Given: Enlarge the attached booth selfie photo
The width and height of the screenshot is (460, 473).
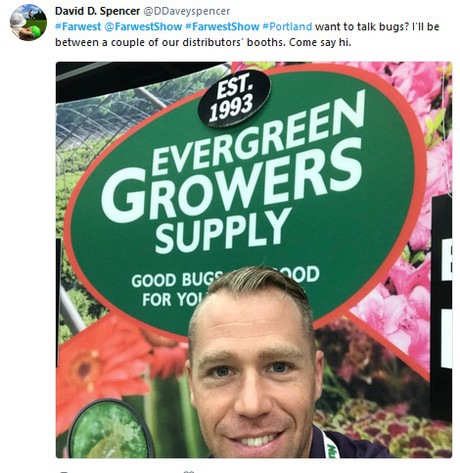Looking at the screenshot, I should (x=254, y=259).
